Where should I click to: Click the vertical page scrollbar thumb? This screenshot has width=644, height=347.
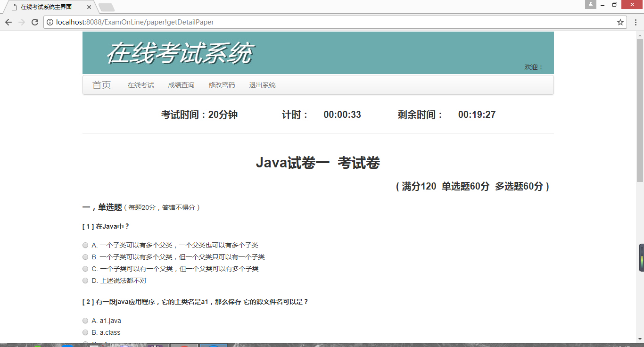[640, 111]
